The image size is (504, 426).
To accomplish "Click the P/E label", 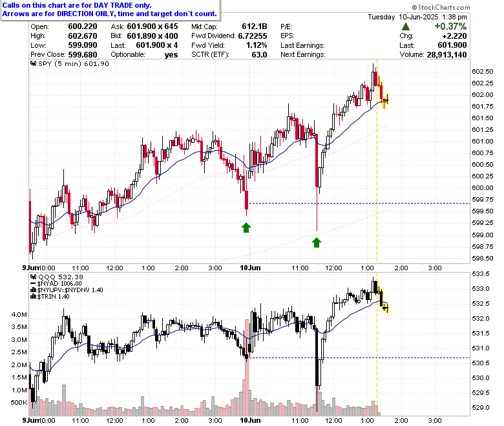I will [286, 27].
